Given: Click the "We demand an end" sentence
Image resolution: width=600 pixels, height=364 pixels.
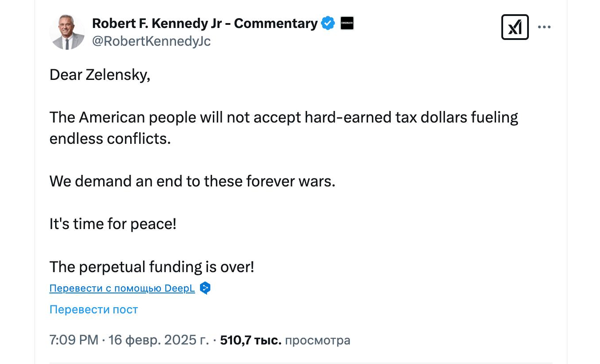Looking at the screenshot, I should coord(192,181).
